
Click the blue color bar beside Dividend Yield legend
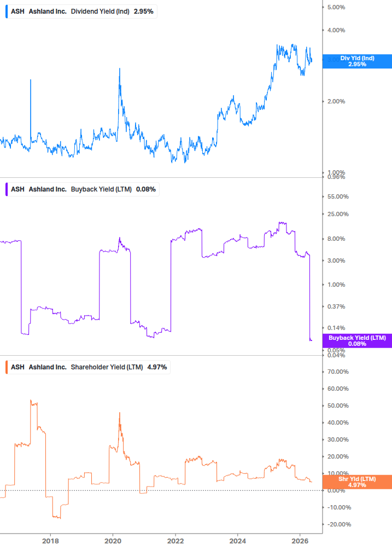(7, 11)
